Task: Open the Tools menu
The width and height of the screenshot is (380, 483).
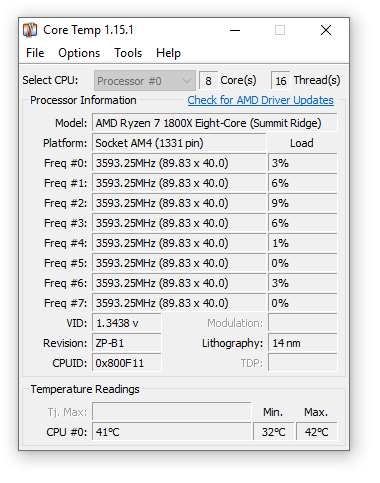Action: click(x=128, y=53)
